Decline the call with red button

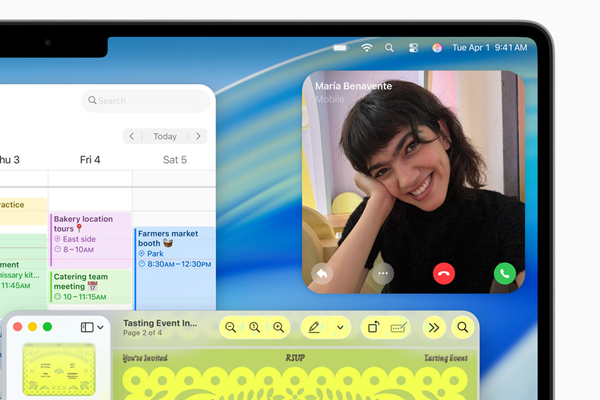[444, 273]
